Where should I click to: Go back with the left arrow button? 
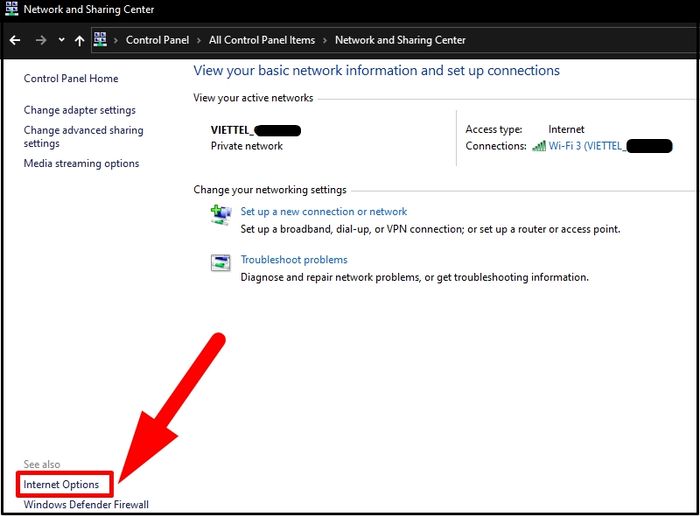tap(15, 41)
